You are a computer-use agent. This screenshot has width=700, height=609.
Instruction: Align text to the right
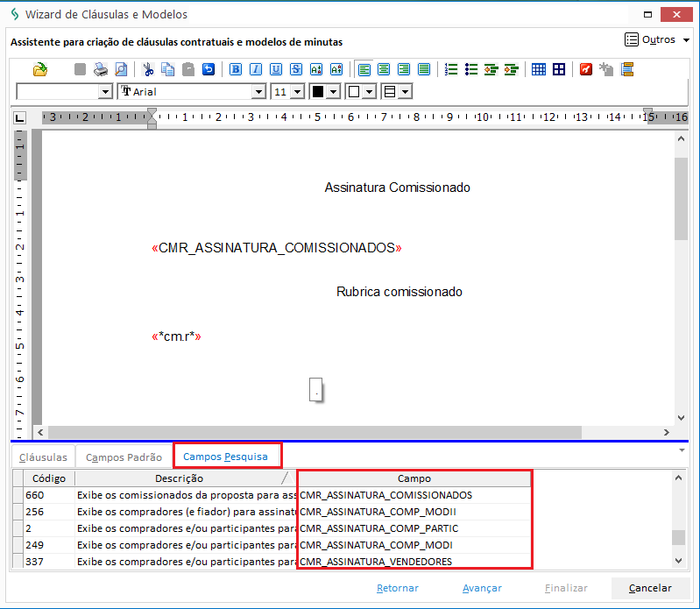point(404,69)
